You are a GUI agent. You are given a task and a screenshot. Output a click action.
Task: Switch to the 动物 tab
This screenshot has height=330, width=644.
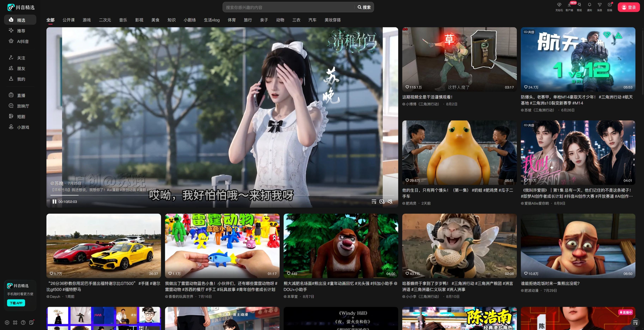280,20
